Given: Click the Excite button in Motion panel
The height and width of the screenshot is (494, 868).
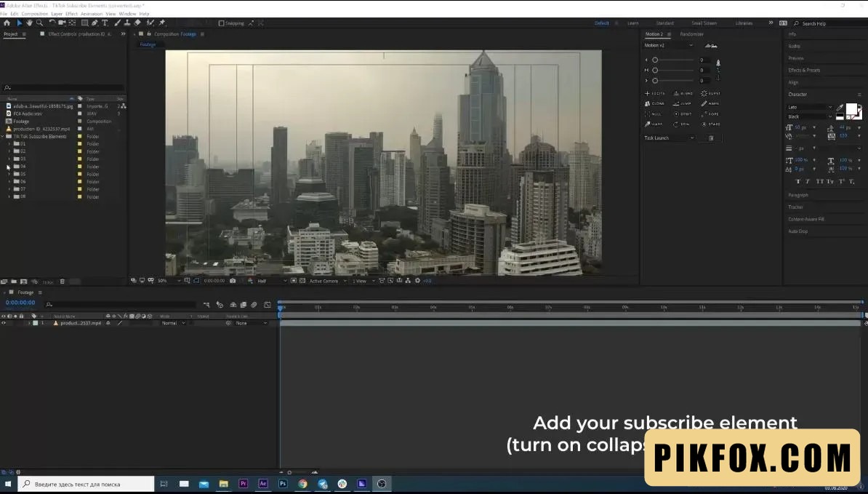Looking at the screenshot, I should point(655,94).
